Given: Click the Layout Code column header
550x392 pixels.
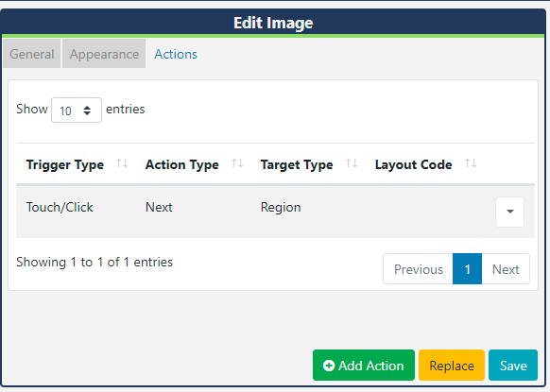Looking at the screenshot, I should tap(414, 164).
